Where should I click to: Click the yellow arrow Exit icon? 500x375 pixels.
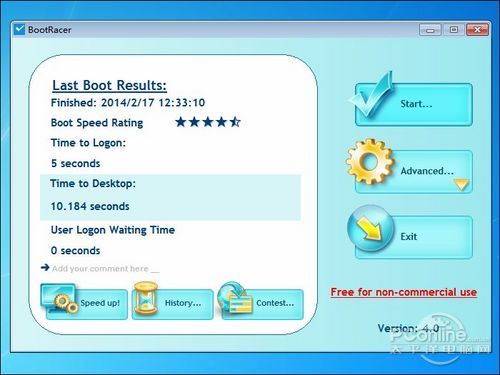pos(370,229)
